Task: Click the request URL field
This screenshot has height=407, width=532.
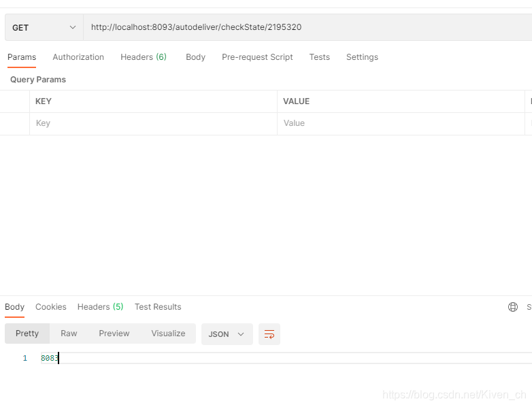Action: (307, 27)
